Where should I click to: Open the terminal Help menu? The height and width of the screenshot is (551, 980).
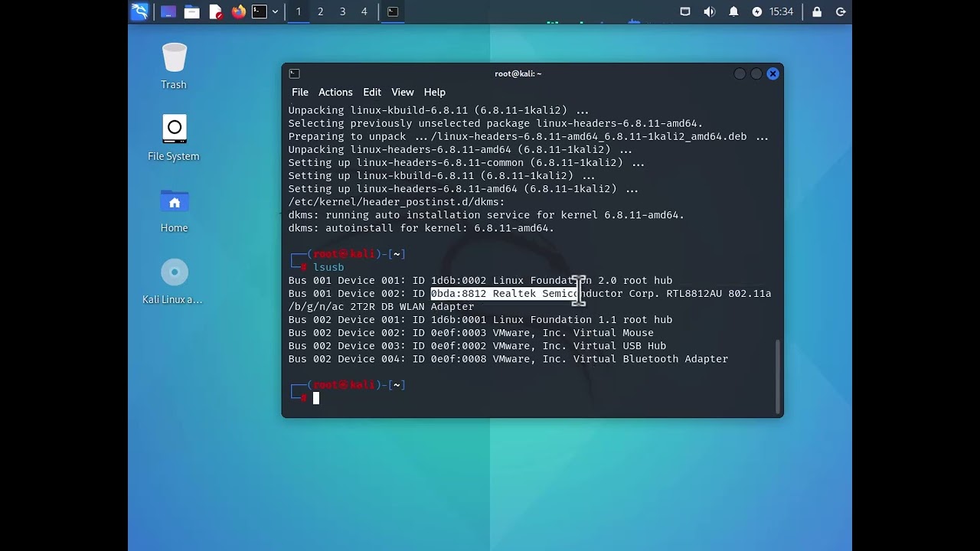pos(434,92)
